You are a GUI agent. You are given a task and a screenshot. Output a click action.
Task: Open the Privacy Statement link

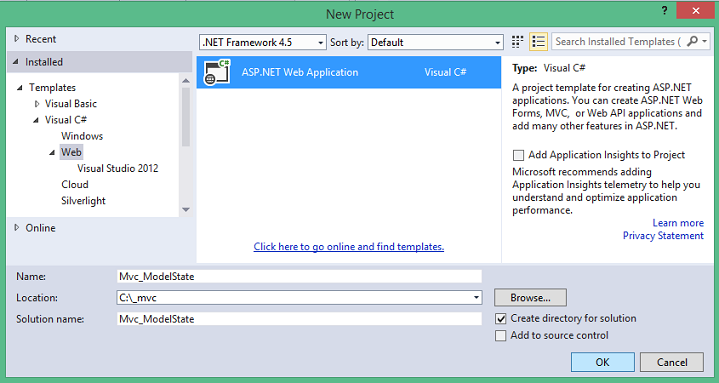[x=663, y=236]
